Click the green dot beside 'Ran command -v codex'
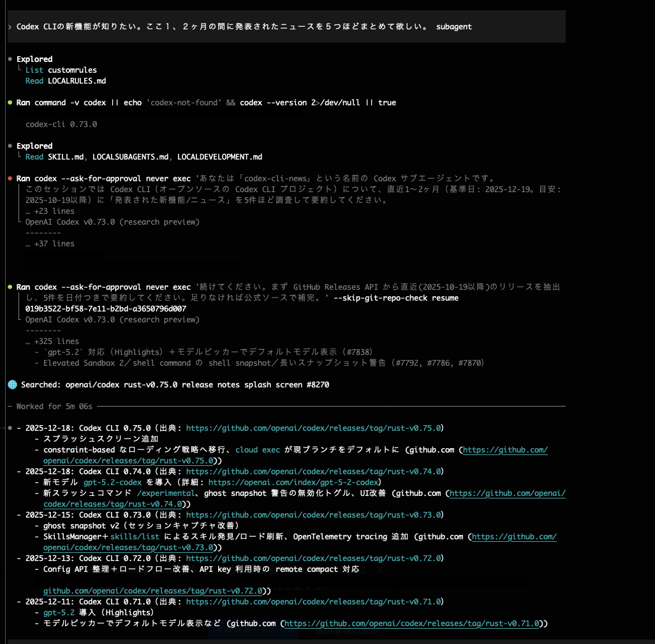 pos(10,102)
